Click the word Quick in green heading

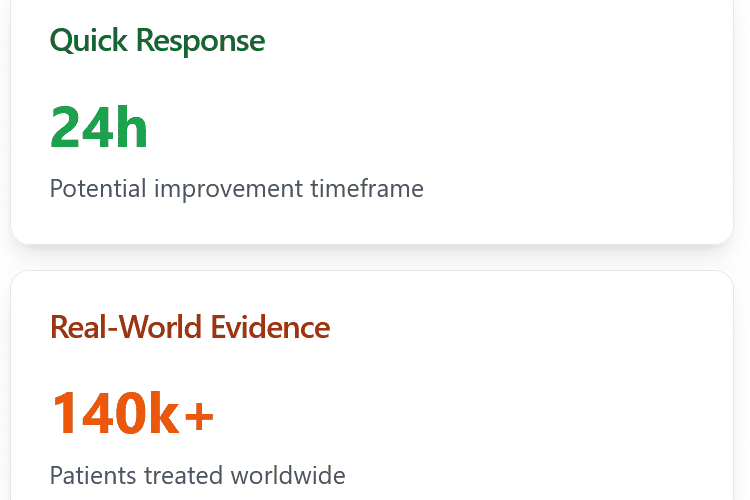point(88,41)
